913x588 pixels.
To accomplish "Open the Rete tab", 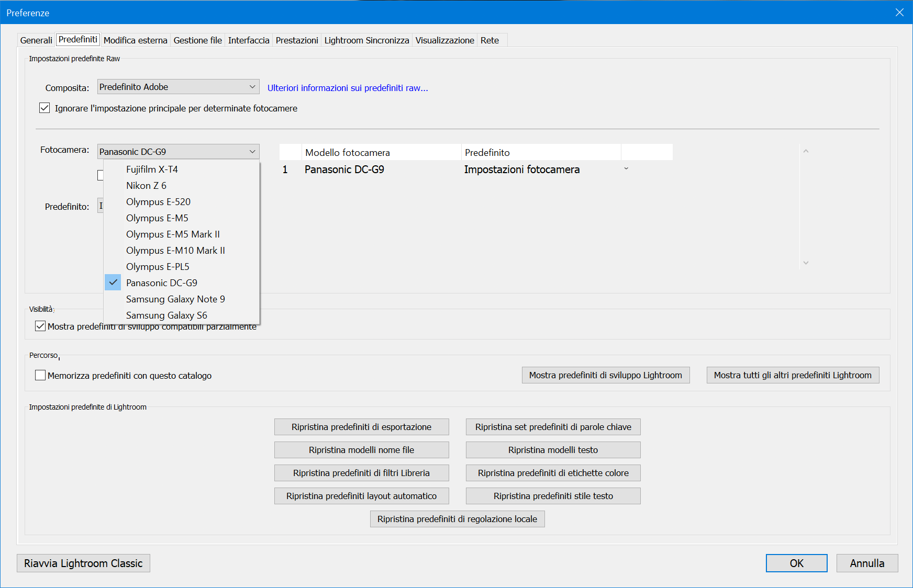I will coord(490,40).
